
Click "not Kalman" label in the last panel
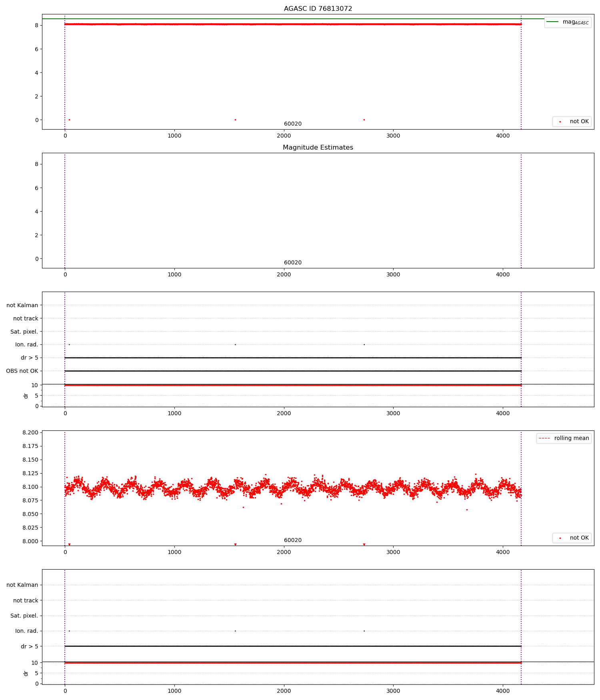pos(22,585)
